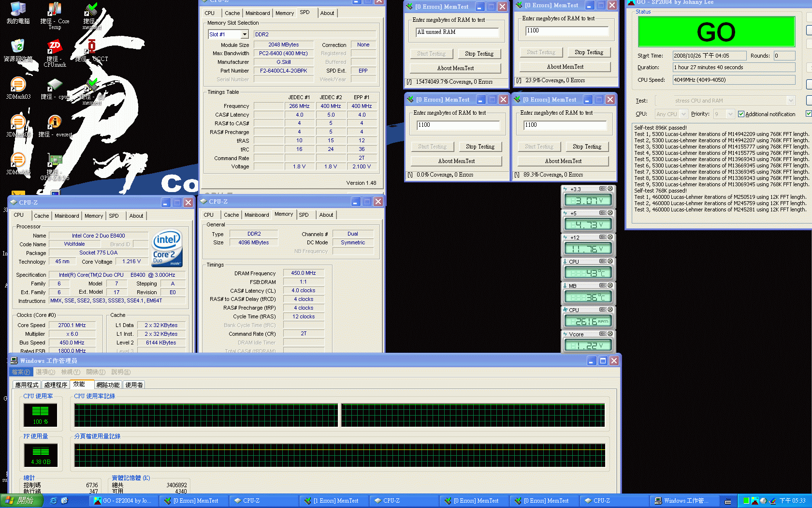Launch the GPU-Z 0.2.6 shortcut icon
This screenshot has height=508, width=812.
[x=55, y=167]
